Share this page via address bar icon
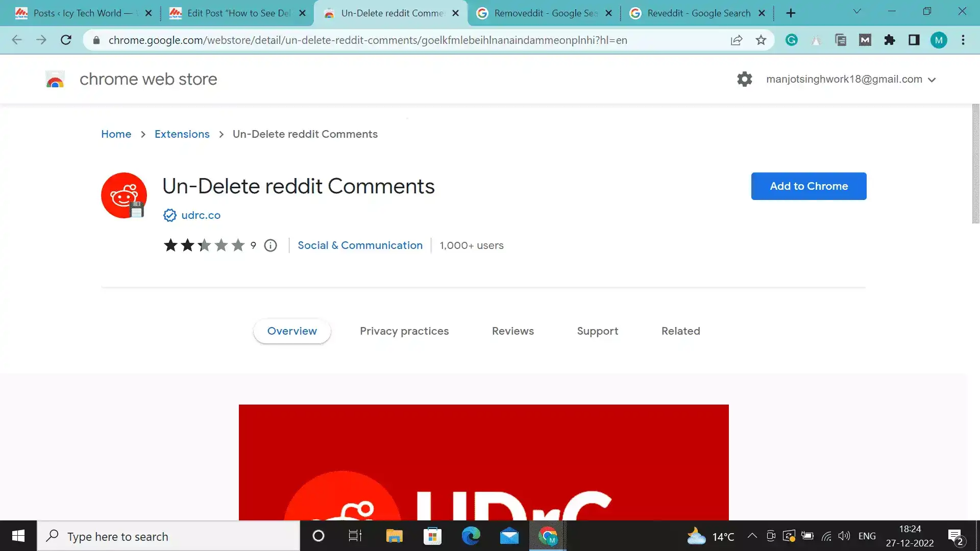980x551 pixels. tap(736, 40)
